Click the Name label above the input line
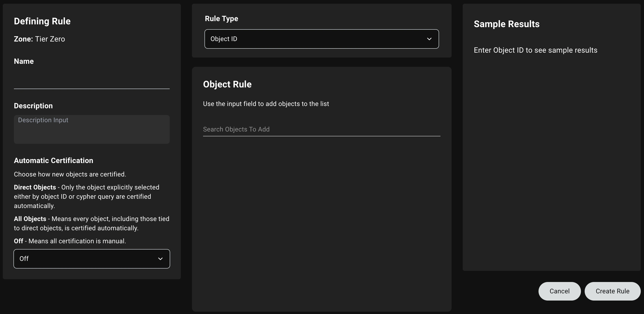Screen dimensions: 644x314 [x=23, y=61]
